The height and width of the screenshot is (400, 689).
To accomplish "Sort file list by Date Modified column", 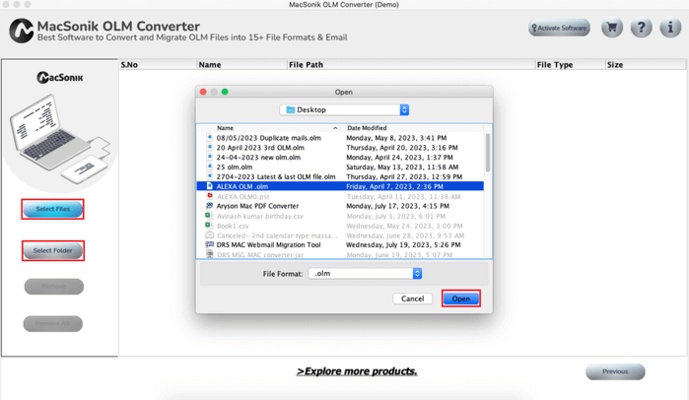I will point(367,128).
